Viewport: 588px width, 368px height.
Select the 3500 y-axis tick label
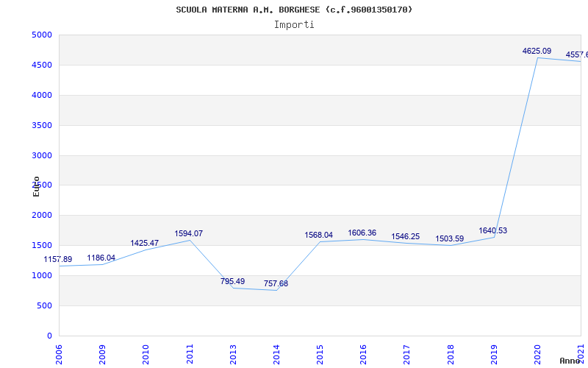click(42, 125)
